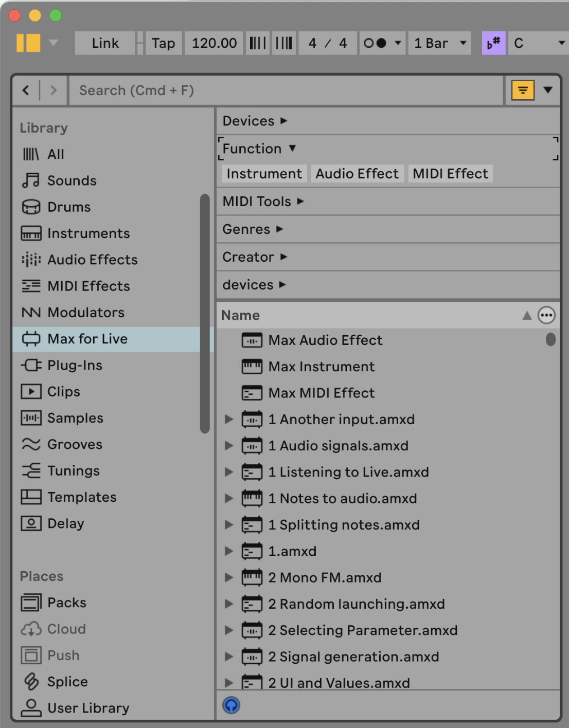This screenshot has height=728, width=569.
Task: Select the Audio Effect filter tag
Action: coord(357,174)
